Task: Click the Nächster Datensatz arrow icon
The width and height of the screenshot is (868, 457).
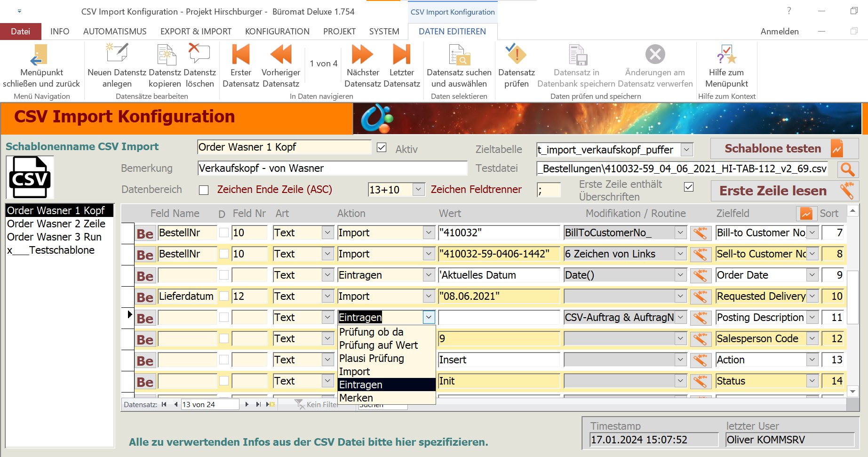Action: (362, 55)
